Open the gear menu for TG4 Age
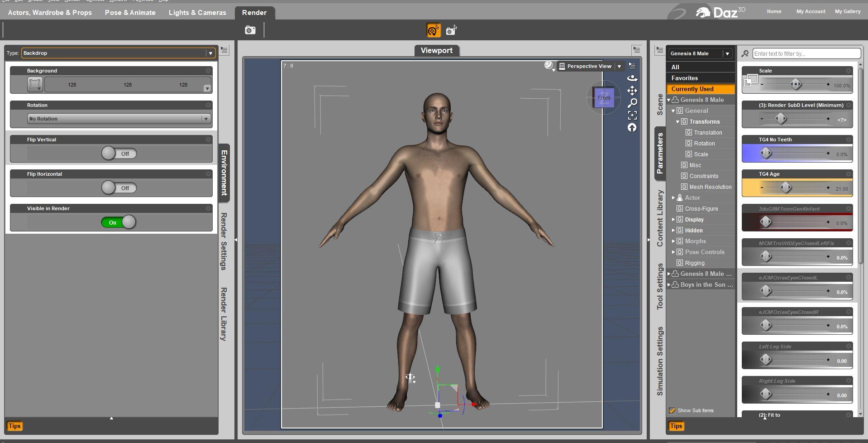This screenshot has height=443, width=868. [x=848, y=174]
